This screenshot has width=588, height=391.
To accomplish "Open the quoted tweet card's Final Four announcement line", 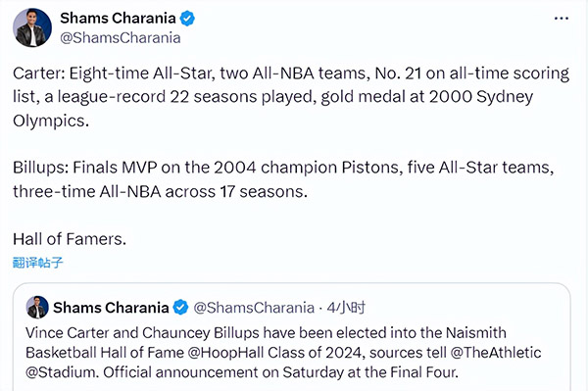I will coord(242,372).
